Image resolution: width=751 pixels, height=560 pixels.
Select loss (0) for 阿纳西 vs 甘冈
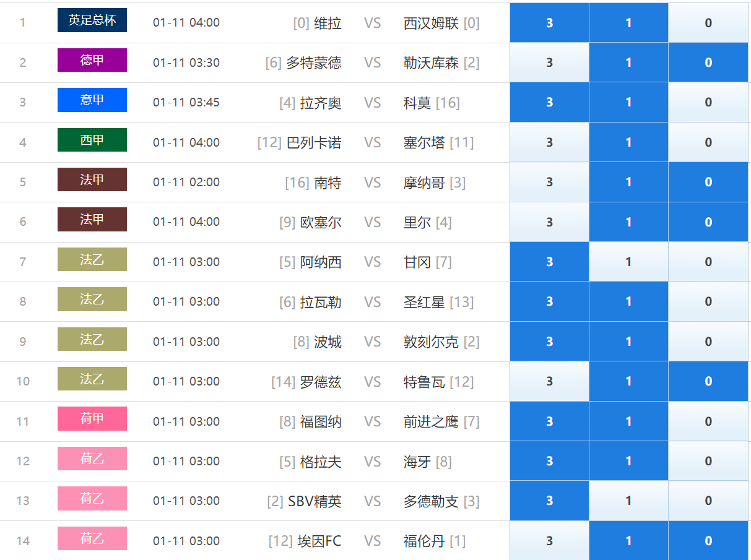[x=708, y=262]
